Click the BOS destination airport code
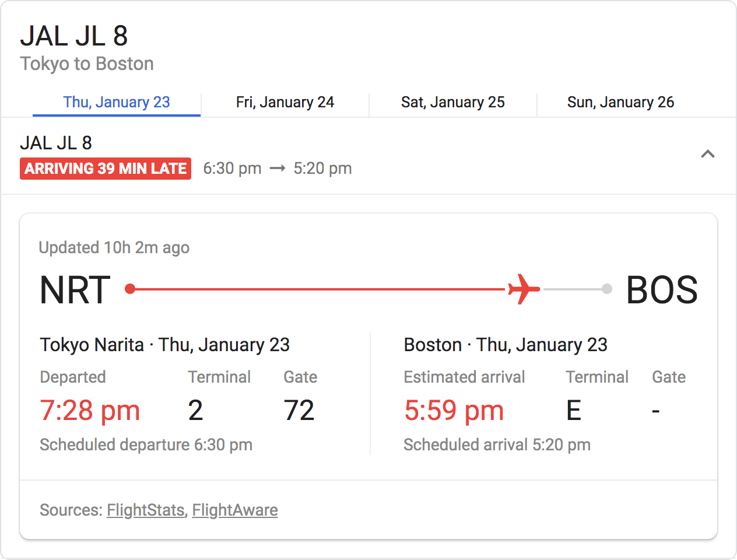 [662, 290]
